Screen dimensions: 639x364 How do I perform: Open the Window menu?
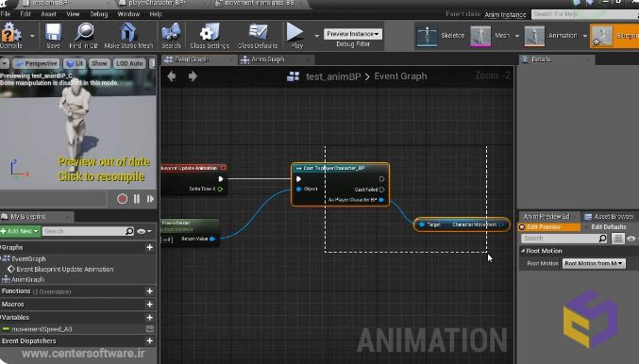128,14
